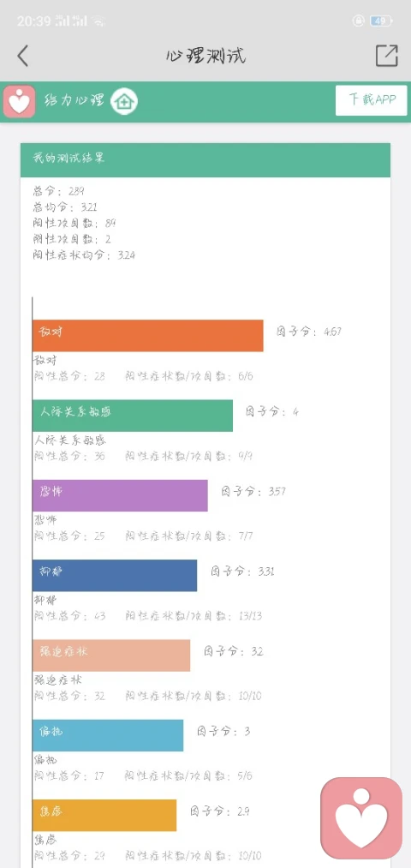
Task: Tap the pink heart app logo
Action: click(20, 101)
